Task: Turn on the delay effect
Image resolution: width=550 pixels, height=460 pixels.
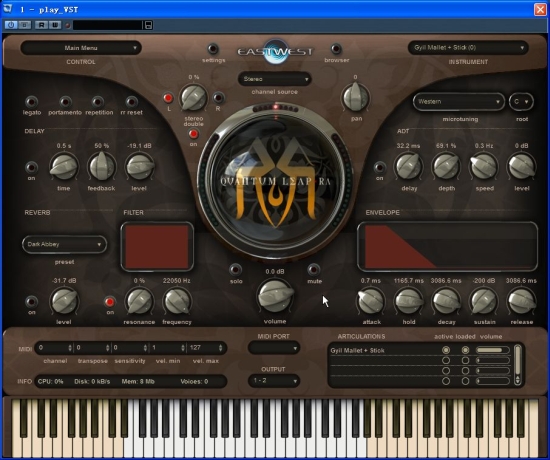Action: coord(31,167)
